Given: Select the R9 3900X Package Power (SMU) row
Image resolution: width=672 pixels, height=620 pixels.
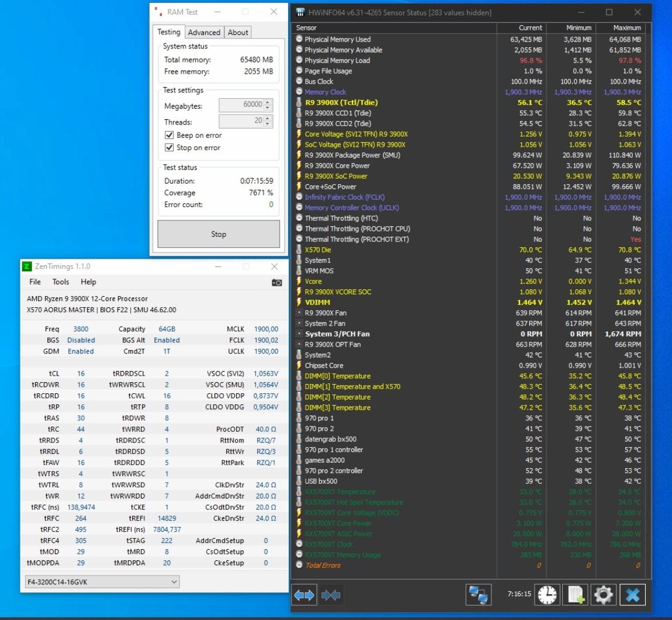Looking at the screenshot, I should (469, 155).
